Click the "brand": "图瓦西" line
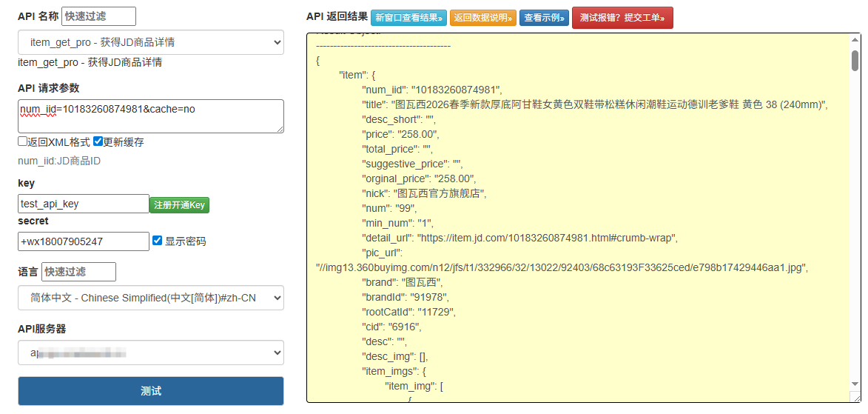This screenshot has height=414, width=868. pyautogui.click(x=403, y=281)
